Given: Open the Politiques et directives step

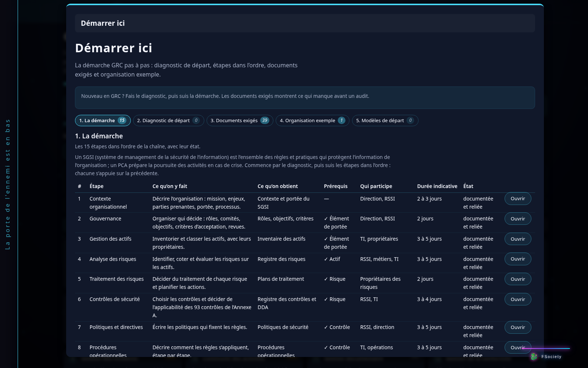Looking at the screenshot, I should (x=518, y=327).
